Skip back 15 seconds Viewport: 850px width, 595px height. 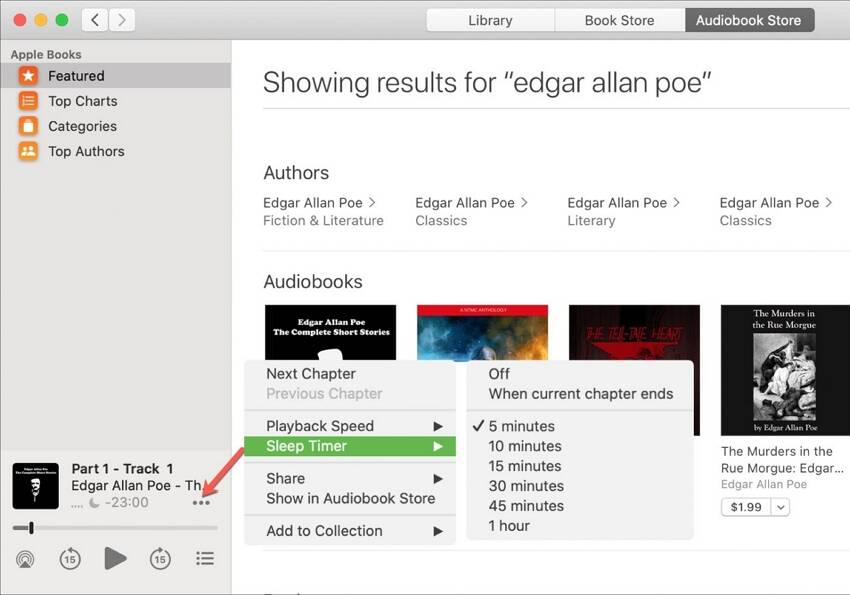(70, 559)
